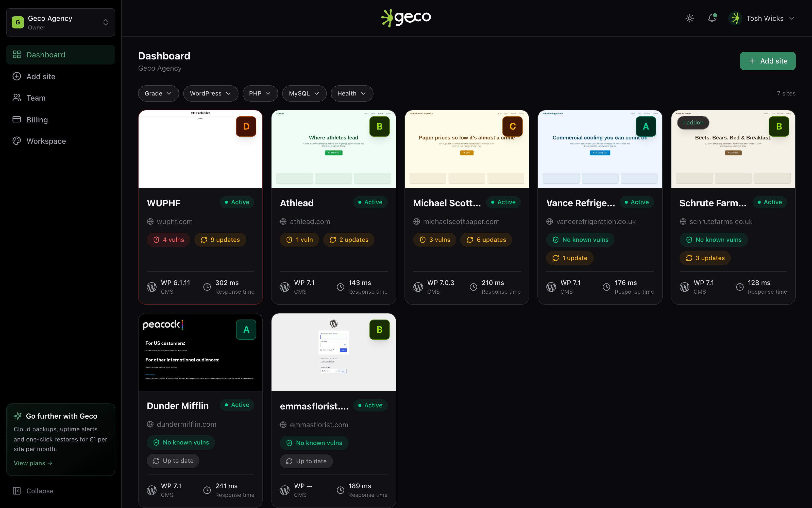Expand the Geco Agency workspace switcher
This screenshot has height=508, width=812.
click(60, 22)
